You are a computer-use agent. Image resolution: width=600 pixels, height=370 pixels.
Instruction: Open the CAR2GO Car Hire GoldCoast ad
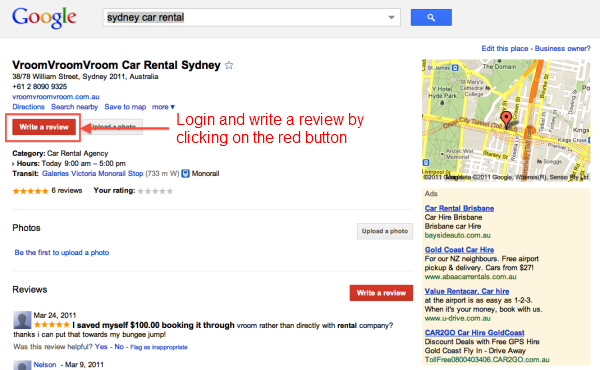[x=474, y=333]
